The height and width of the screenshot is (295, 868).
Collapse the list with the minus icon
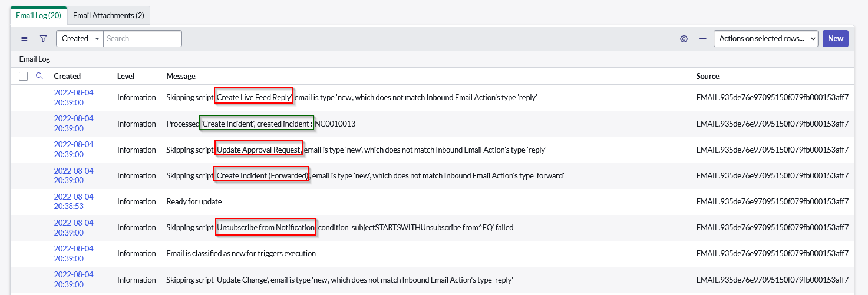point(702,39)
